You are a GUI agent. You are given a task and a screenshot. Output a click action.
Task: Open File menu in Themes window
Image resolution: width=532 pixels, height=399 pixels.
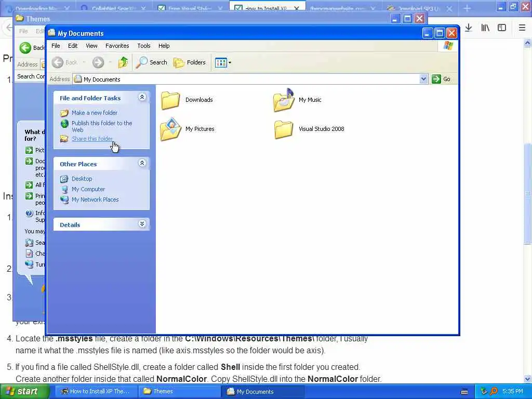click(23, 31)
